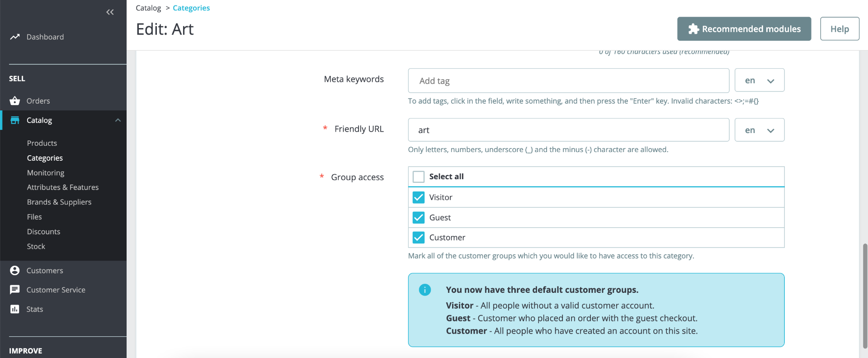The height and width of the screenshot is (358, 868).
Task: Click the Categories breadcrumb link
Action: tap(191, 8)
